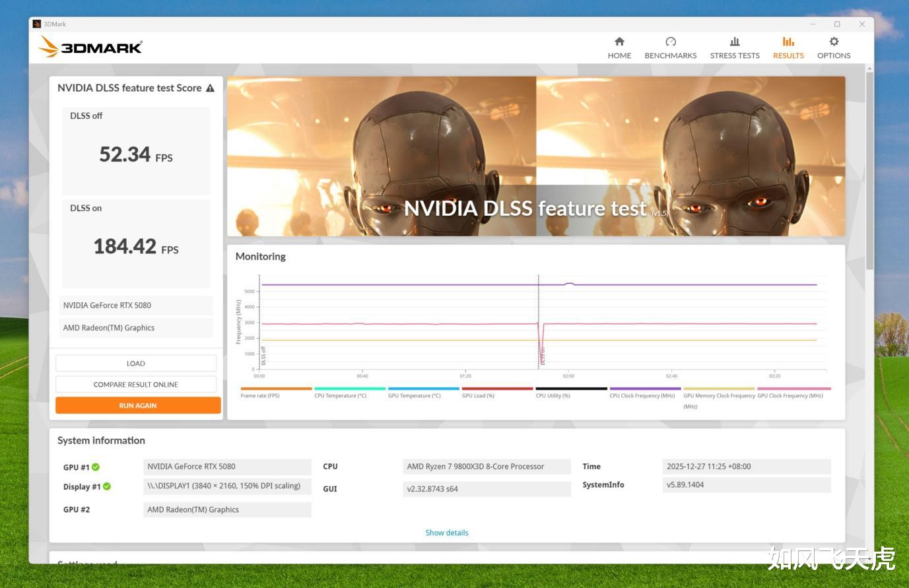Click the 00:40 tick label on the chart
Viewport: 909px width, 588px height.
[362, 376]
